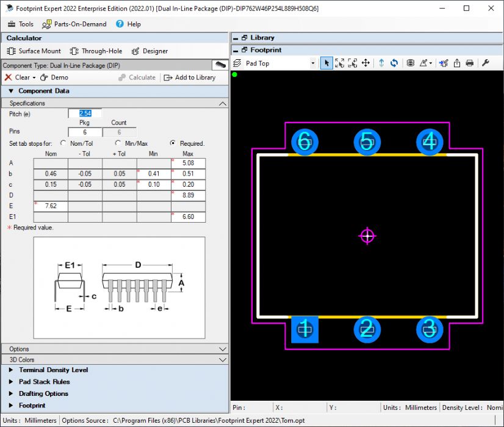The width and height of the screenshot is (504, 427).
Task: Click the measure drafting tool icon
Action: point(423,63)
